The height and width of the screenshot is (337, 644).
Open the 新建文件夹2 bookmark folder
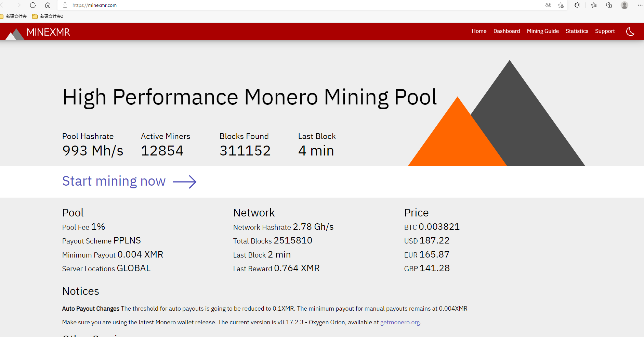pyautogui.click(x=48, y=16)
